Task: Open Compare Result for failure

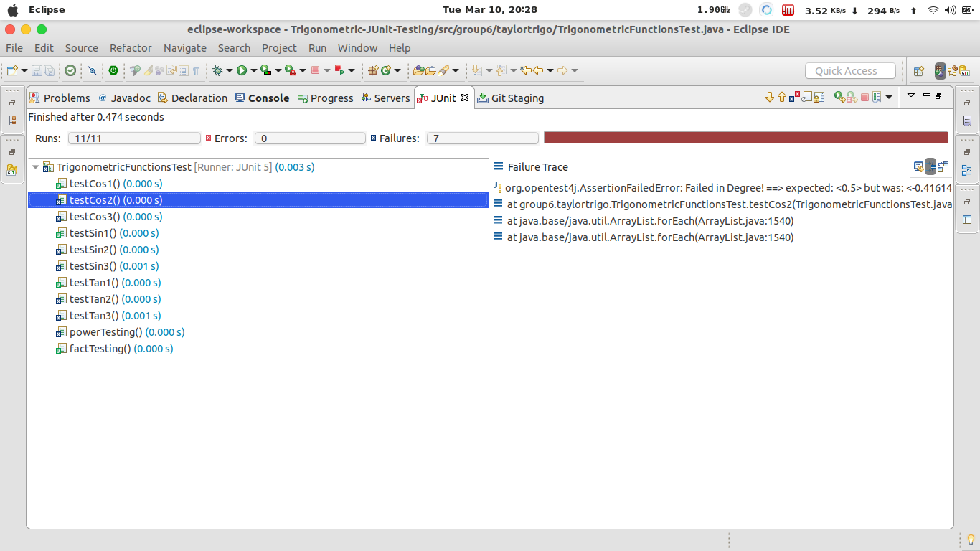Action: (x=943, y=167)
